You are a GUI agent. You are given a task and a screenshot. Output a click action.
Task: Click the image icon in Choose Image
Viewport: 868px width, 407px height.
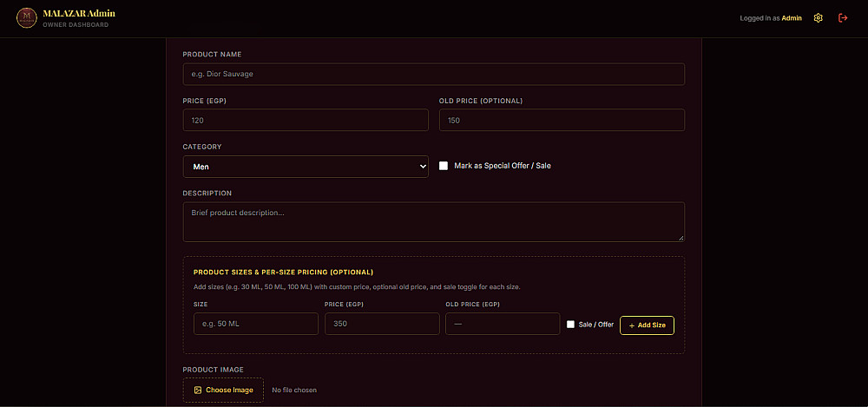point(198,390)
